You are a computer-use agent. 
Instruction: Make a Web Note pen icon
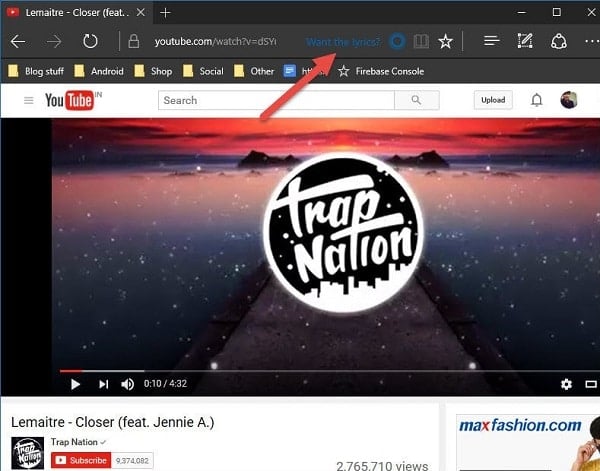pyautogui.click(x=525, y=41)
